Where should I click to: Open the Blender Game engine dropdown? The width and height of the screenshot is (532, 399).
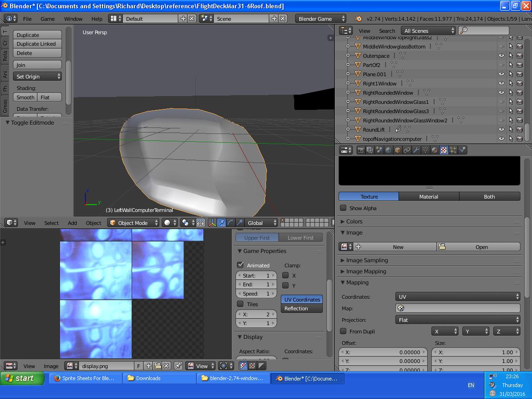pyautogui.click(x=320, y=18)
